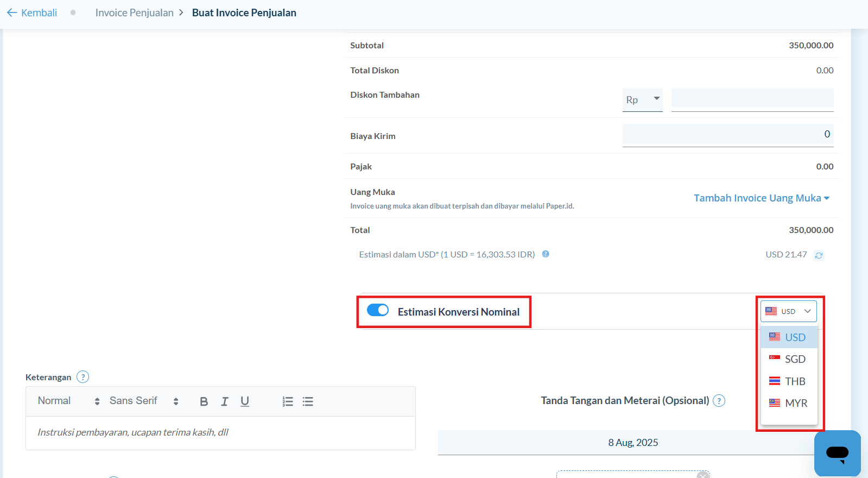Refresh the USD conversion estimate
Screen dimensions: 868x478
[819, 255]
